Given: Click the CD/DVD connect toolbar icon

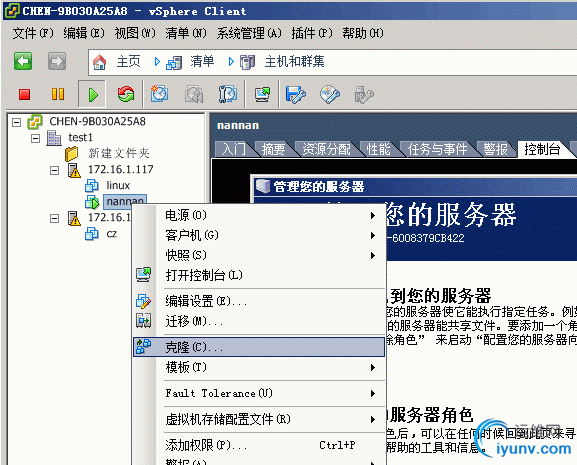Looking at the screenshot, I should point(330,94).
